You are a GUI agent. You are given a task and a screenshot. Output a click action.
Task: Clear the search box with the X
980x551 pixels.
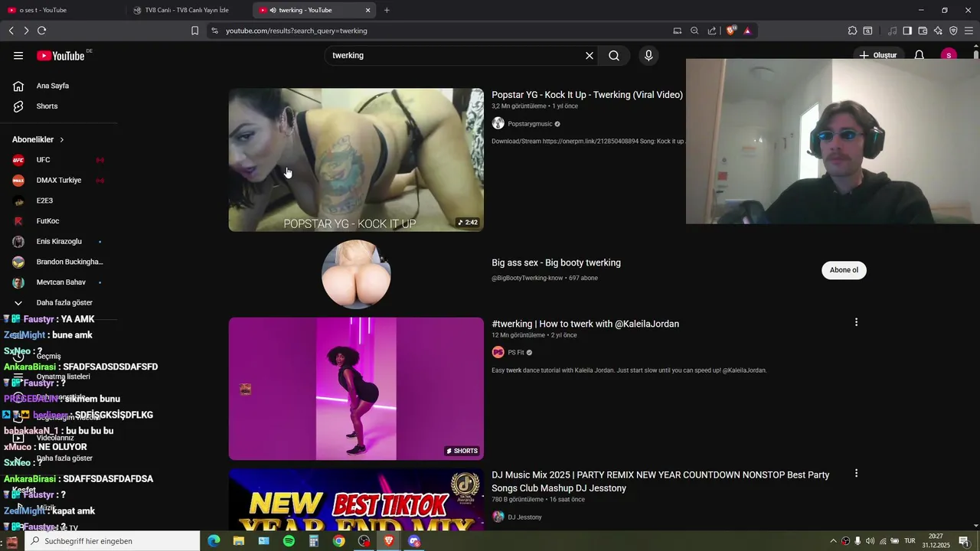(x=590, y=56)
